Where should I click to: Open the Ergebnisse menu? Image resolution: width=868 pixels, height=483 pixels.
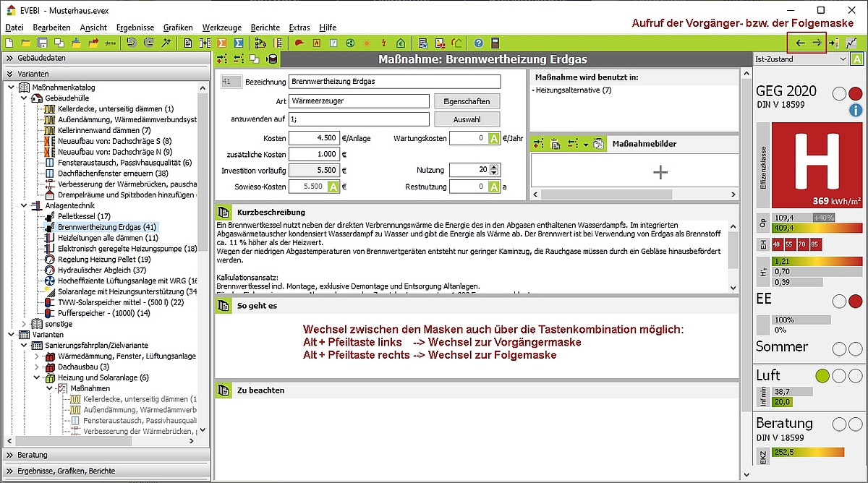point(135,27)
